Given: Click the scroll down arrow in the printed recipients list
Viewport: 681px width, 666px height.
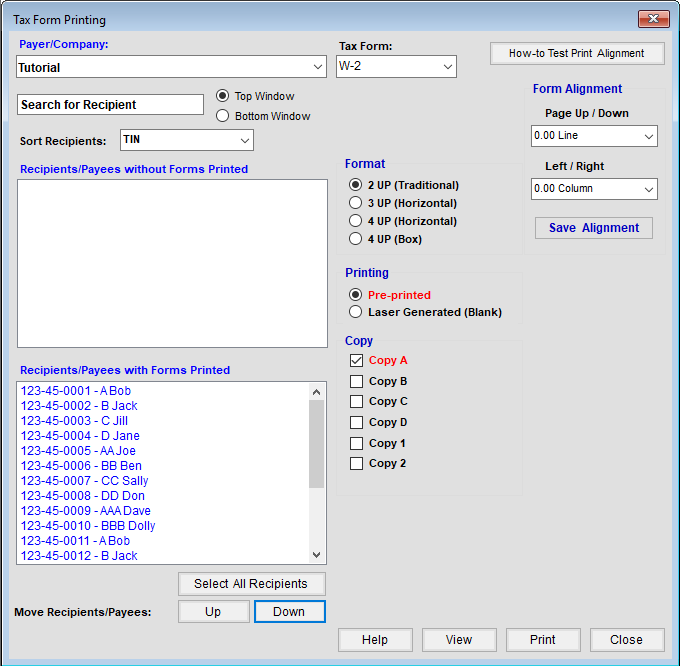Looking at the screenshot, I should pyautogui.click(x=317, y=555).
